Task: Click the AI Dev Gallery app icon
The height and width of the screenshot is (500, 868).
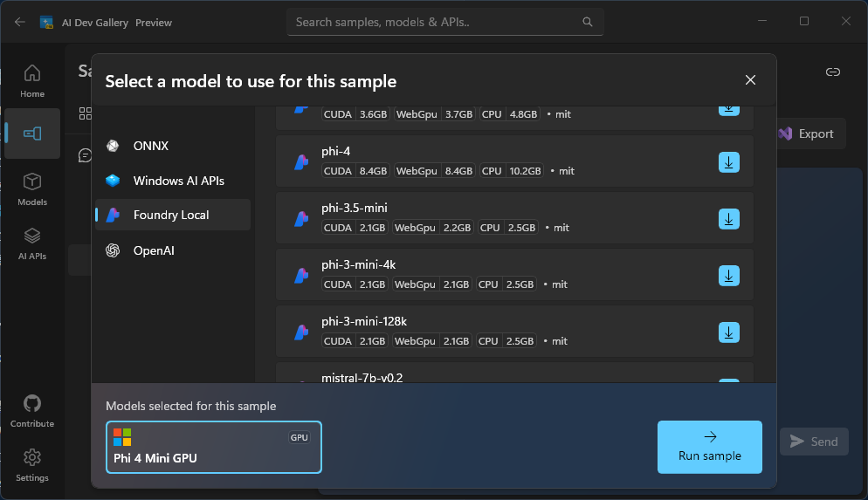Action: [x=46, y=23]
